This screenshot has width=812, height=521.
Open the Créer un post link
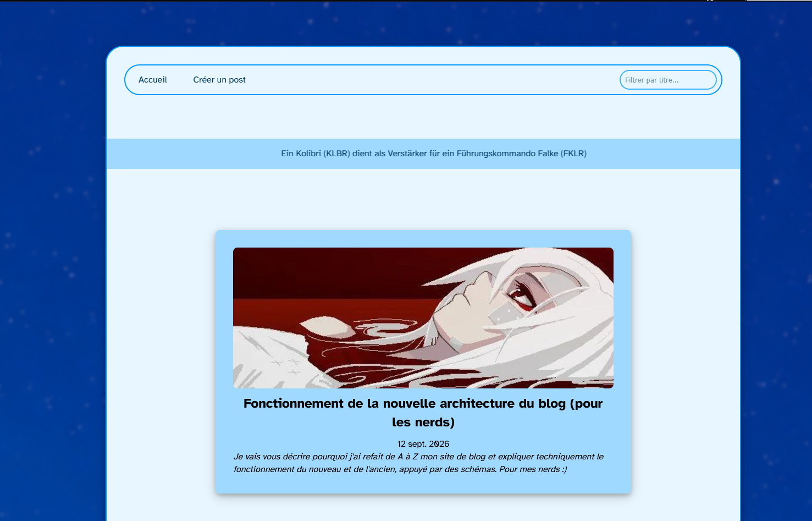click(x=219, y=80)
